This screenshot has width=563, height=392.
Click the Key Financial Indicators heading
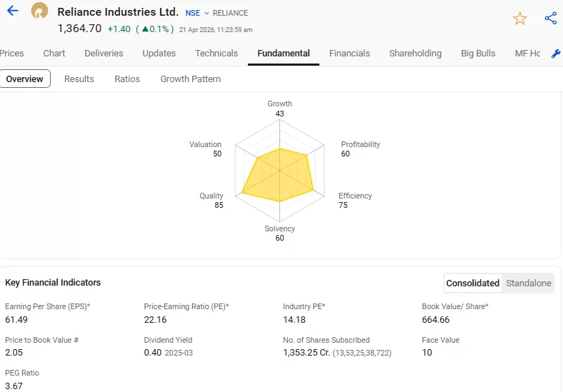[x=53, y=283]
